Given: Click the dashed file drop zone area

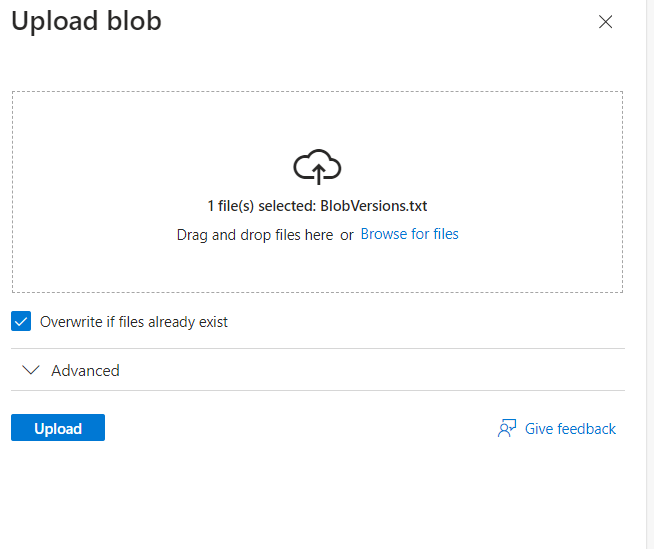Looking at the screenshot, I should (317, 192).
